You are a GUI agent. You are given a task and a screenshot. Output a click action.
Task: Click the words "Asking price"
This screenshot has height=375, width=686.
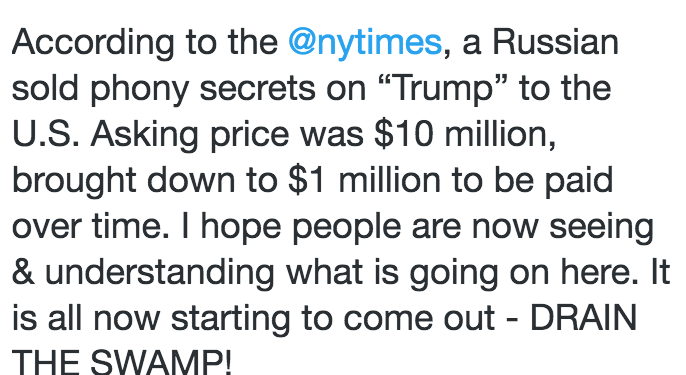(x=190, y=135)
